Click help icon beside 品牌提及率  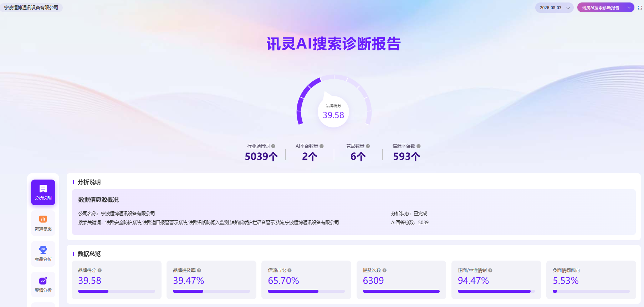199,270
